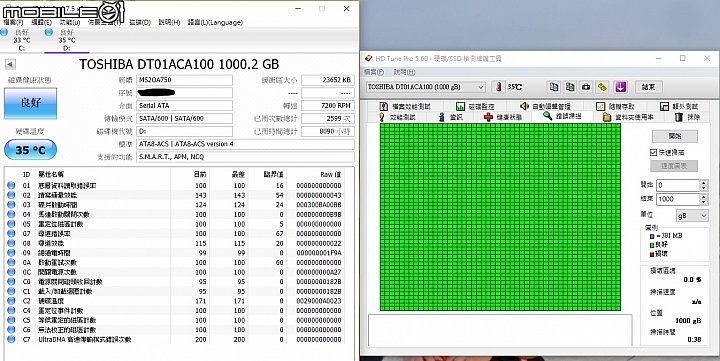Open the Help (H) menu in CrystalDiskInfo
Screen dimensions: 720x361
coord(169,22)
